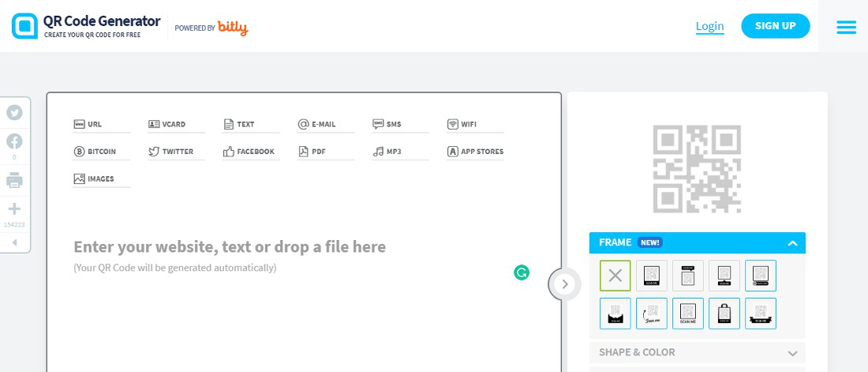Switch to the IMAGES tab

[x=101, y=178]
